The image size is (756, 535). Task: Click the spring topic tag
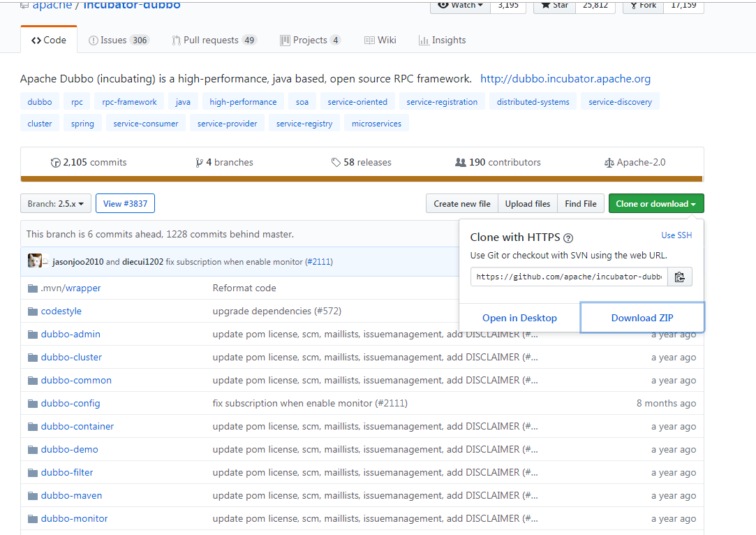(82, 124)
